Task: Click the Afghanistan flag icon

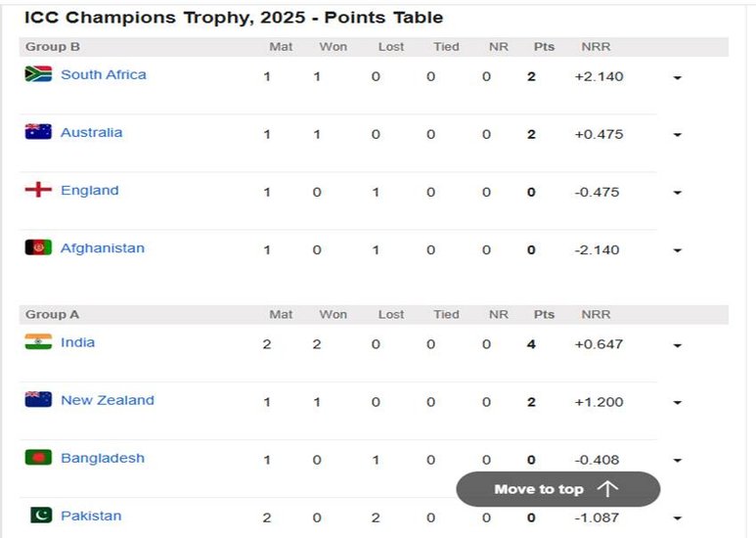Action: click(38, 247)
